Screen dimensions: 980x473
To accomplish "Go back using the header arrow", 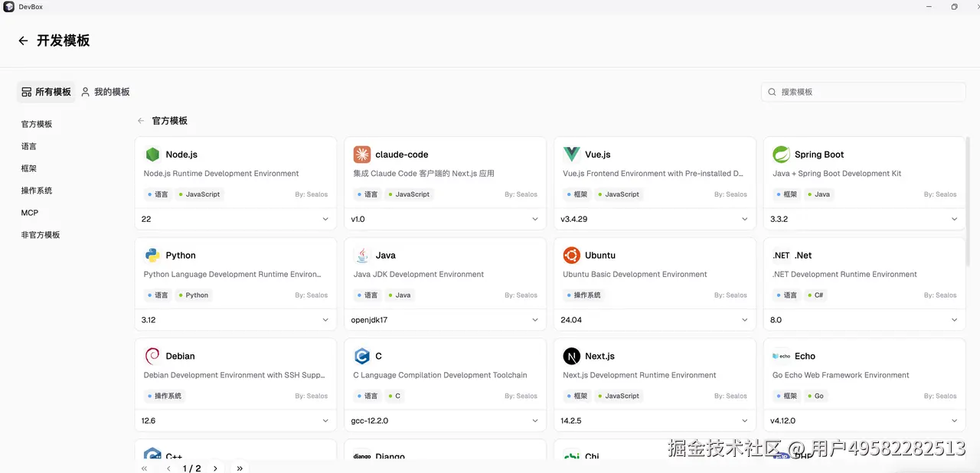I will tap(23, 41).
